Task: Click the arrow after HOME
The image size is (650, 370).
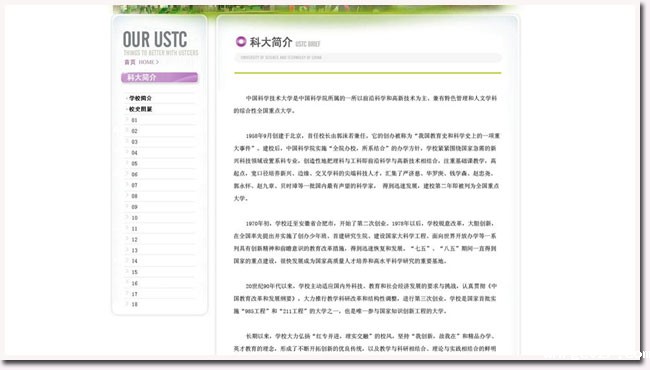Action: coord(157,62)
